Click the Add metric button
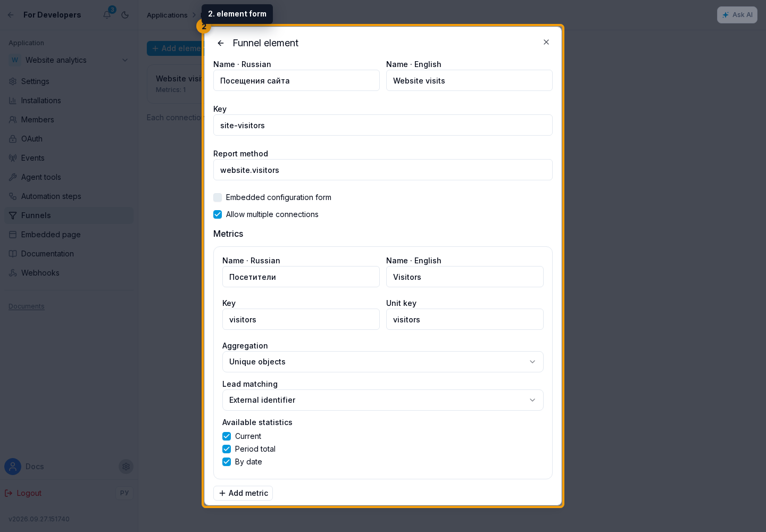 click(x=243, y=493)
